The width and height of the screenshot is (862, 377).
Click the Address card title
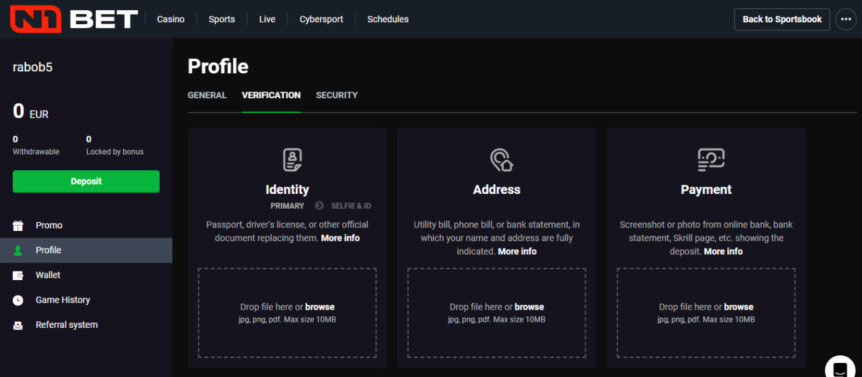pos(496,190)
